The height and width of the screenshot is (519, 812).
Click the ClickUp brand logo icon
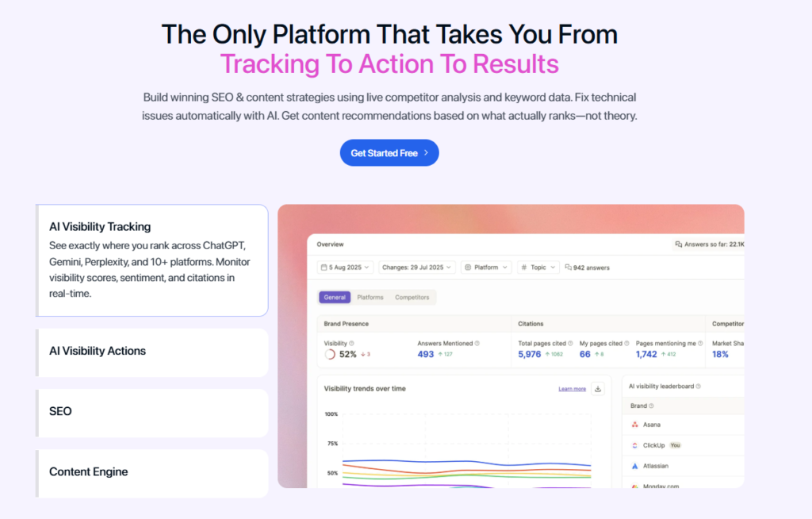click(635, 445)
